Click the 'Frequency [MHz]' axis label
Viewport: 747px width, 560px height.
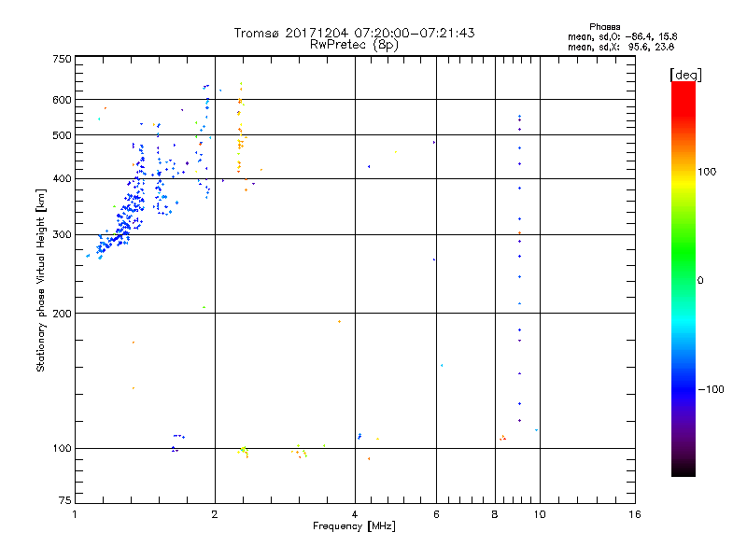[x=354, y=526]
